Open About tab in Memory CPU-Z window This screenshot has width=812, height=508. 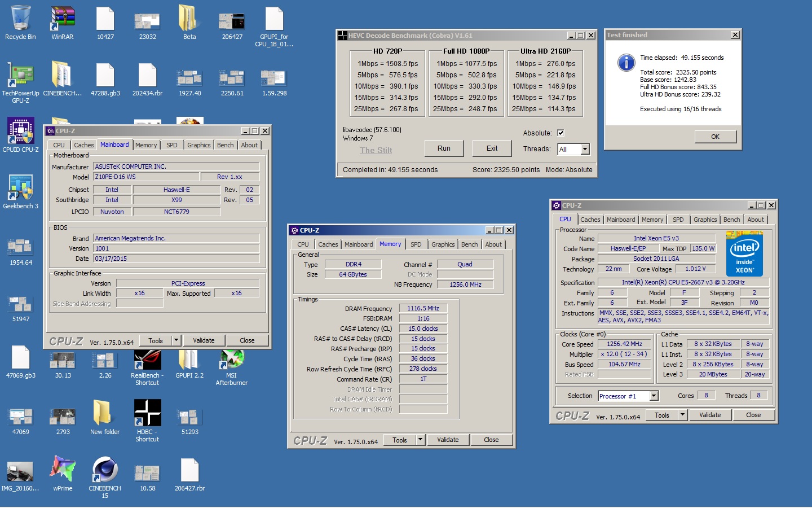click(493, 244)
